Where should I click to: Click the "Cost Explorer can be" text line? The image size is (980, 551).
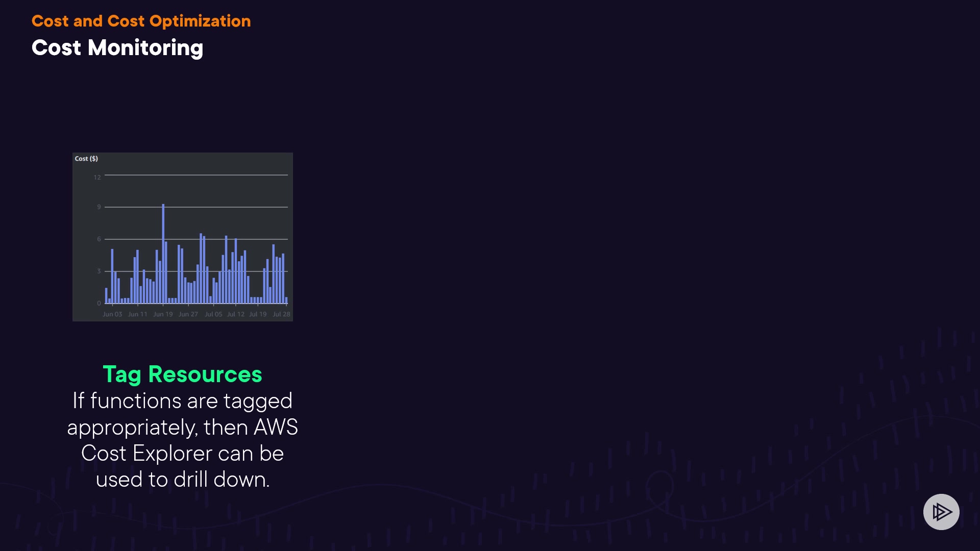click(x=182, y=454)
